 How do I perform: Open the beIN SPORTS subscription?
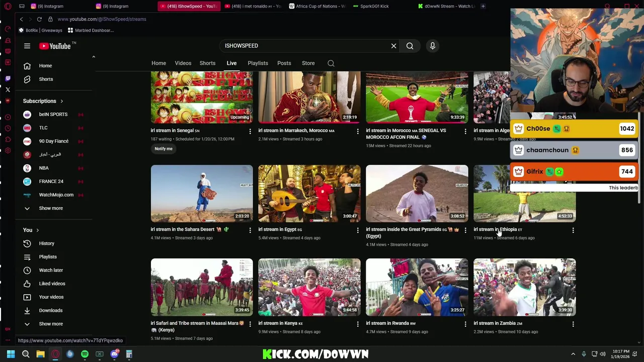click(52, 114)
